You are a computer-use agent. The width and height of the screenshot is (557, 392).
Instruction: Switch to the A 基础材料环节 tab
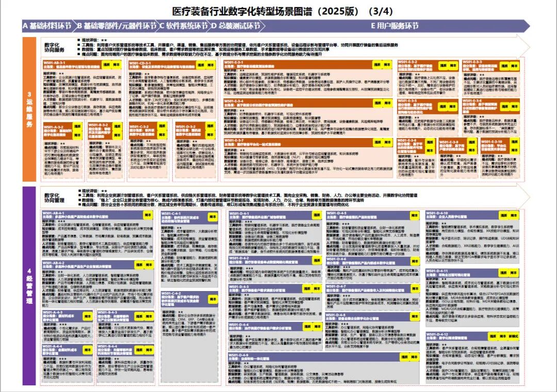(x=45, y=24)
